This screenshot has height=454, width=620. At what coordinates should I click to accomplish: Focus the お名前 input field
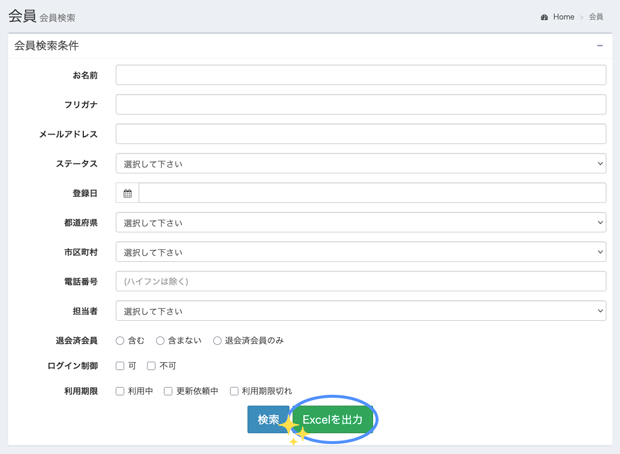tap(361, 75)
